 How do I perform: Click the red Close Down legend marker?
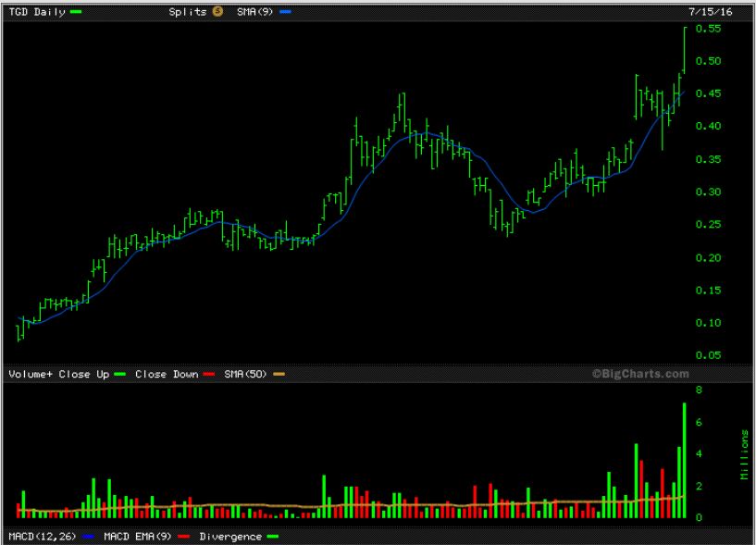click(208, 375)
